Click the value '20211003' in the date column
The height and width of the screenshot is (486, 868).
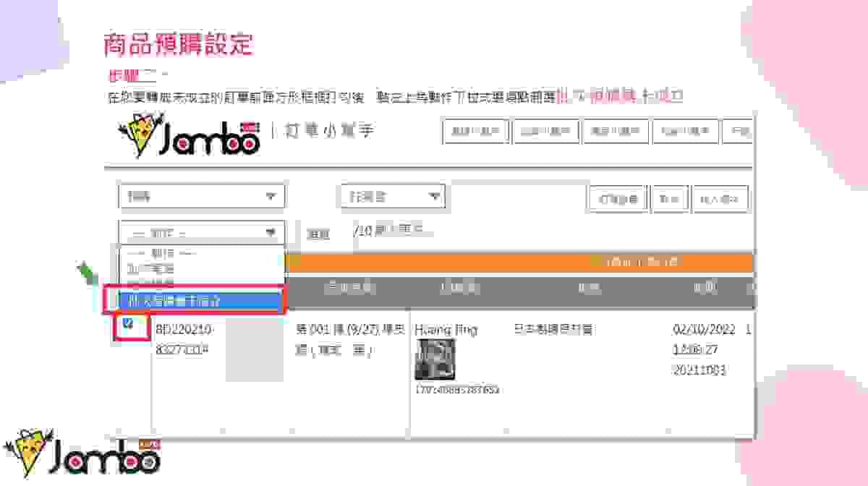[x=699, y=370]
